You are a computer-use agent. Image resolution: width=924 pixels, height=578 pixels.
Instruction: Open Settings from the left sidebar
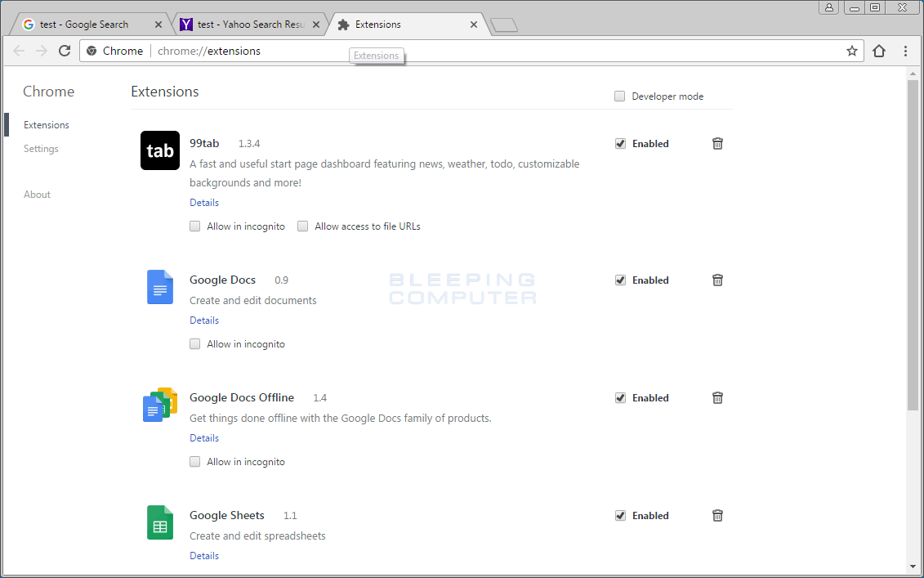(41, 148)
